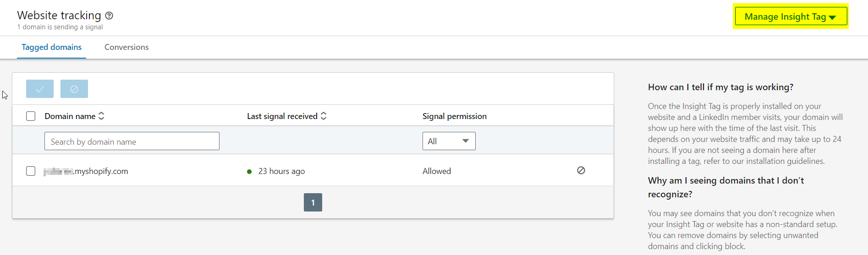Expand the Manage Insight Tag dropdown
Image resolution: width=868 pixels, height=255 pixels.
pyautogui.click(x=791, y=17)
